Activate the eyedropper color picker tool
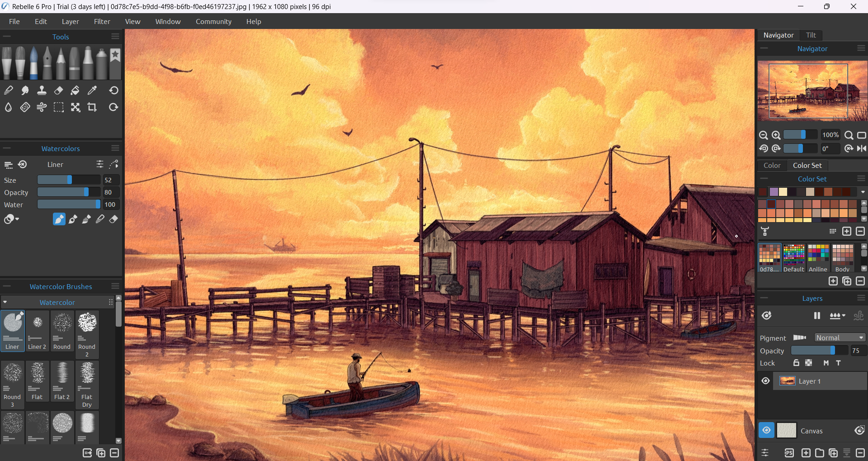This screenshot has height=461, width=868. (92, 90)
